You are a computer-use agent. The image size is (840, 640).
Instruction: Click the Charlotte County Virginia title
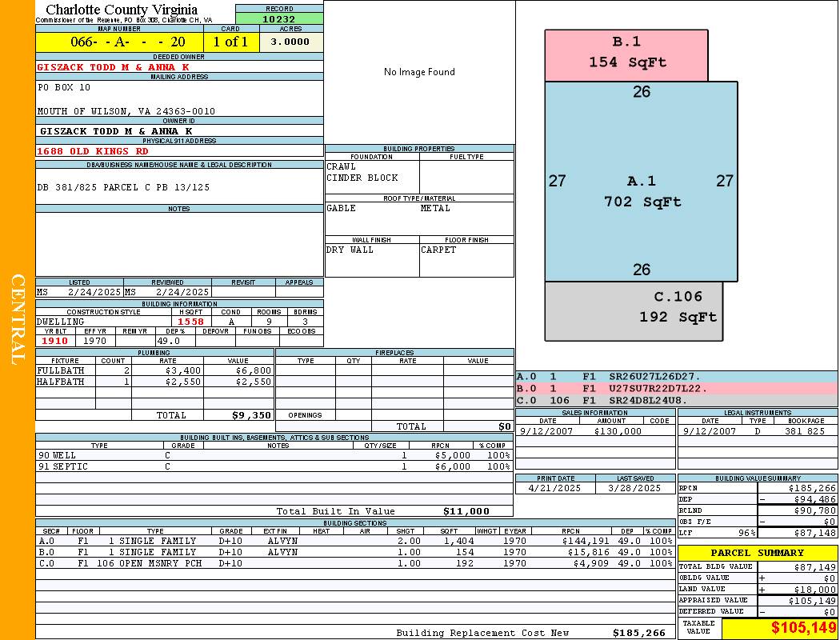coord(122,10)
